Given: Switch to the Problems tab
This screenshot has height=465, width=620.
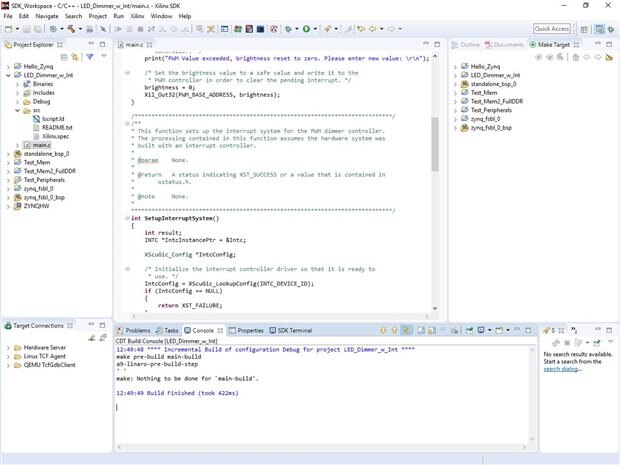Looking at the screenshot, I should [x=137, y=330].
